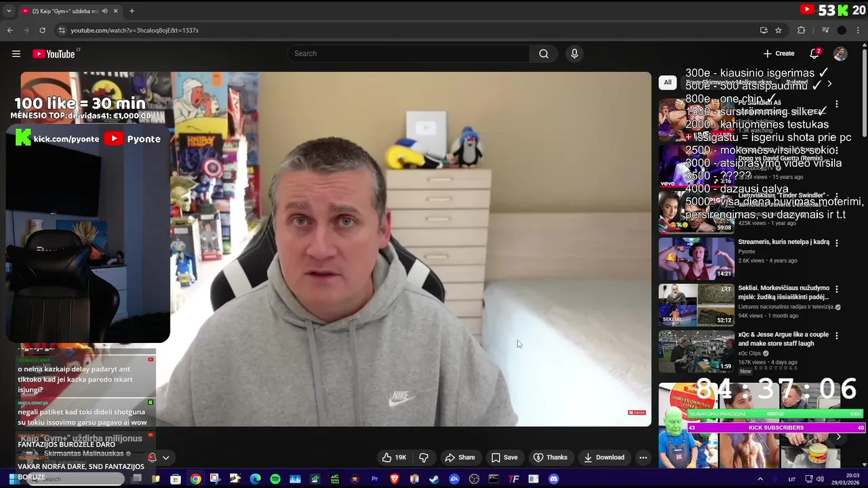Viewport: 868px width, 488px height.
Task: Reload the browser page
Action: pos(42,30)
